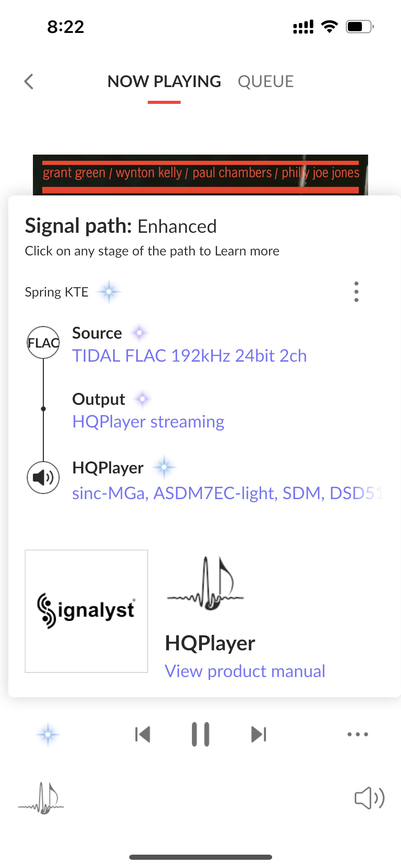The image size is (401, 868).
Task: Go back using the left chevron
Action: pos(29,82)
